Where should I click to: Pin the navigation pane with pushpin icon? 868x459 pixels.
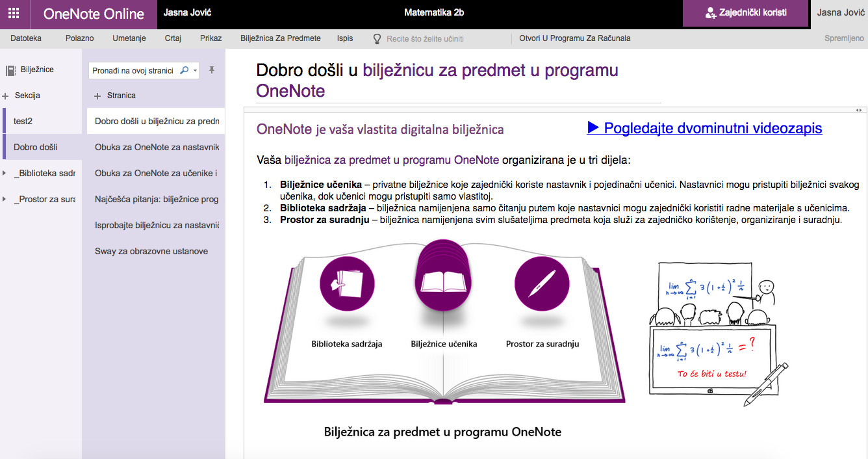212,70
